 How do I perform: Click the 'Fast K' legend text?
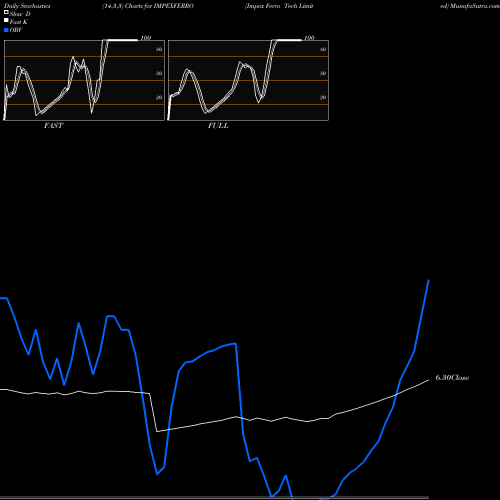click(19, 22)
